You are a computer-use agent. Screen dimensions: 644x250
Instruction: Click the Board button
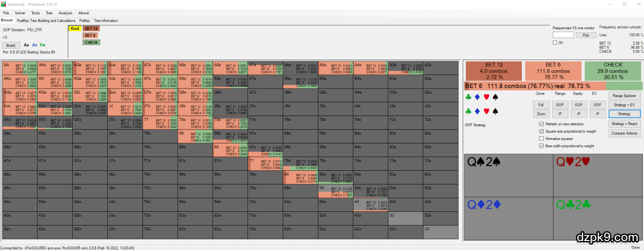pyautogui.click(x=10, y=45)
